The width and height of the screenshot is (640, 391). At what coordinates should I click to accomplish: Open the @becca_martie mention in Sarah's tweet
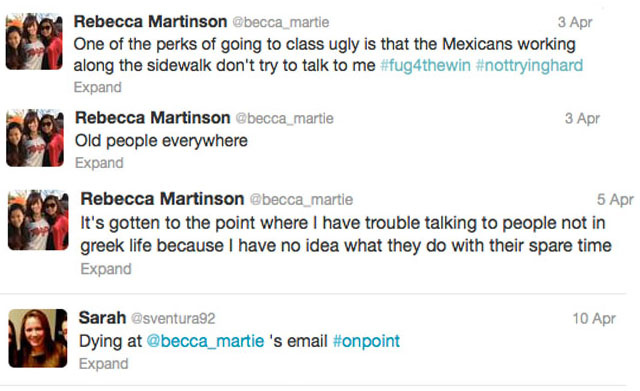tap(205, 341)
